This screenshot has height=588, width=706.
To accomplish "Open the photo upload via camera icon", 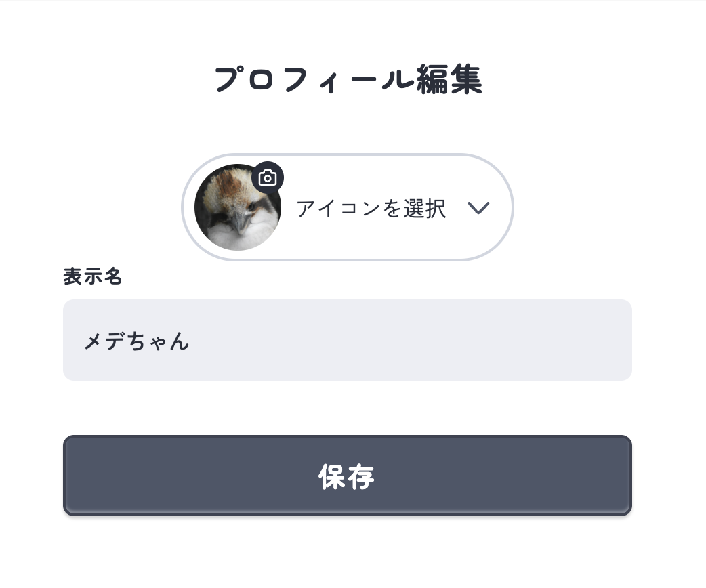I will 268,178.
